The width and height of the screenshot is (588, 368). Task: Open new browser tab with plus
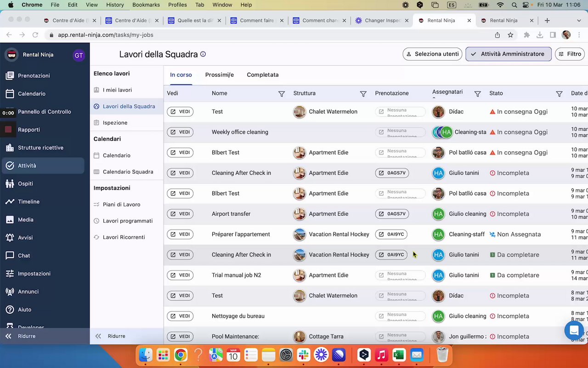click(x=547, y=21)
